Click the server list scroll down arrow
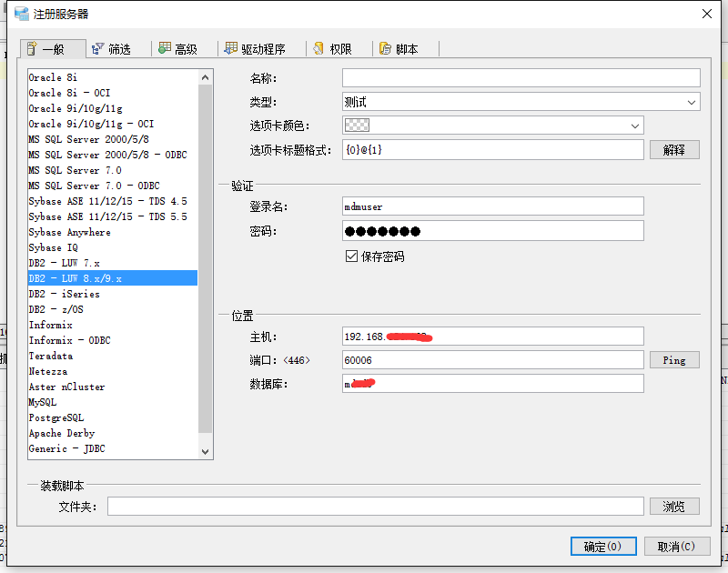728x573 pixels. pyautogui.click(x=206, y=451)
